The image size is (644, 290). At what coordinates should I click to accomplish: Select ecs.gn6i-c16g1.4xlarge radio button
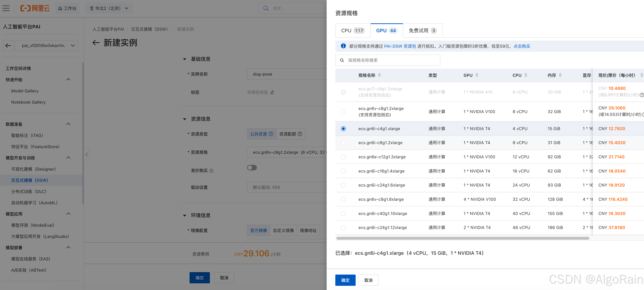(343, 171)
